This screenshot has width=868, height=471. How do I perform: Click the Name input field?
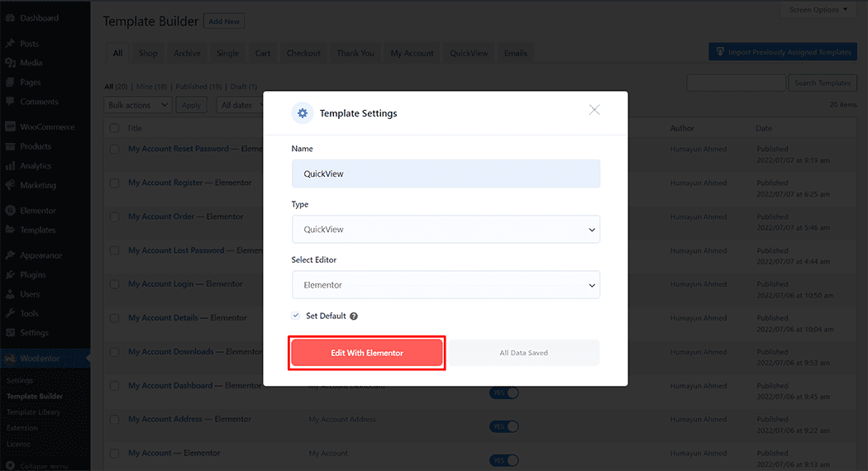click(x=446, y=174)
